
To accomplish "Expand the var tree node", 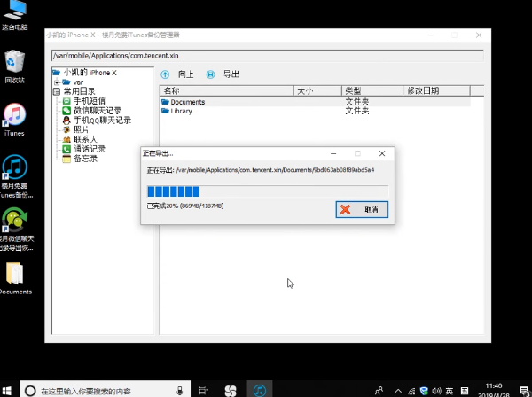I will click(x=57, y=82).
